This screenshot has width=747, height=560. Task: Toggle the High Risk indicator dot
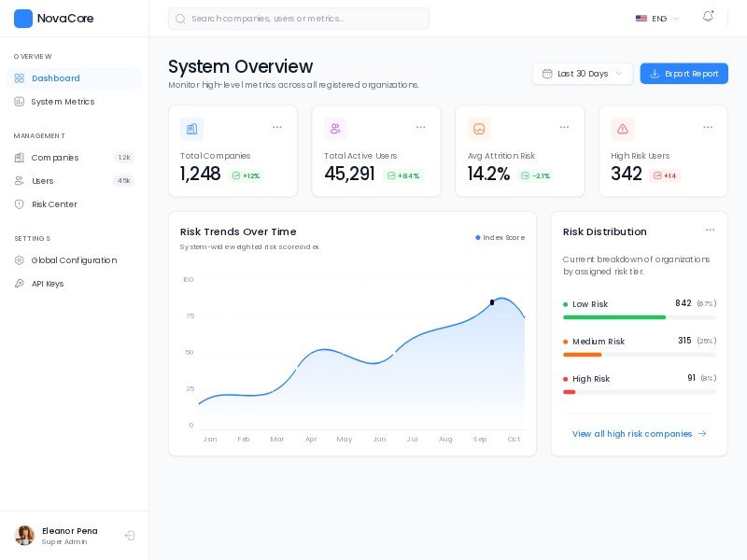[x=565, y=379]
